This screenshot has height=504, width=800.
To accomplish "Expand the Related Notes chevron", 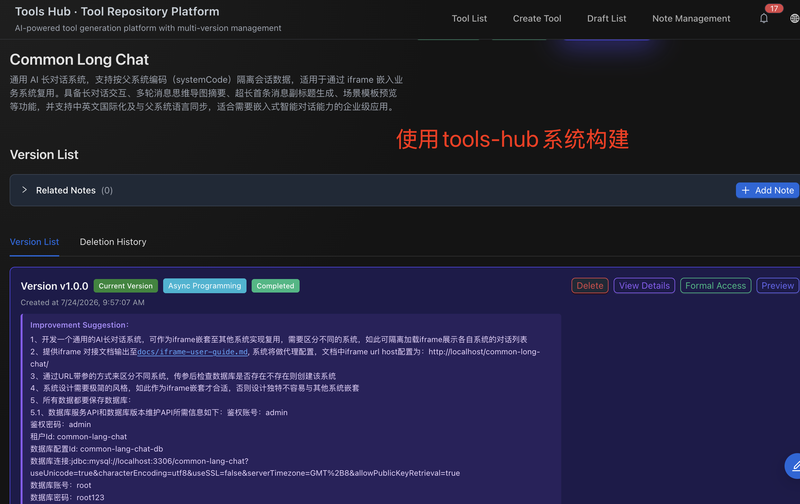I will pos(24,190).
